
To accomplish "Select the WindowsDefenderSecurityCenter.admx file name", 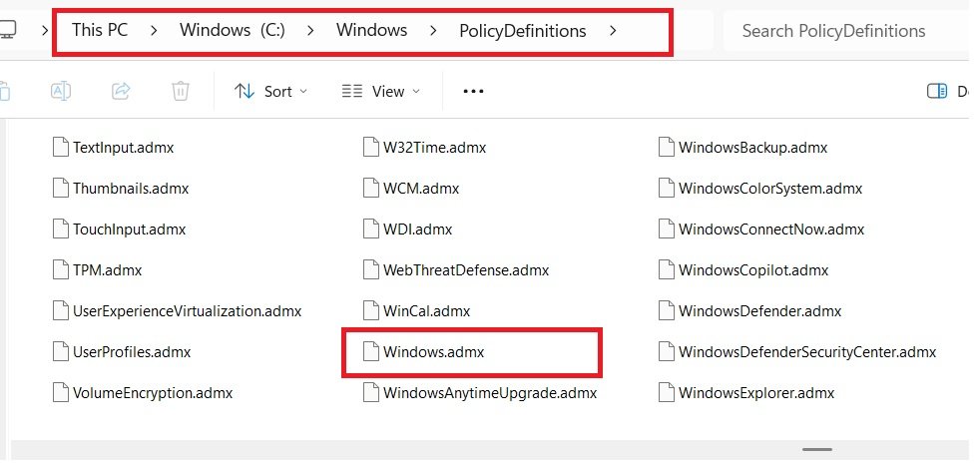I will pos(807,352).
